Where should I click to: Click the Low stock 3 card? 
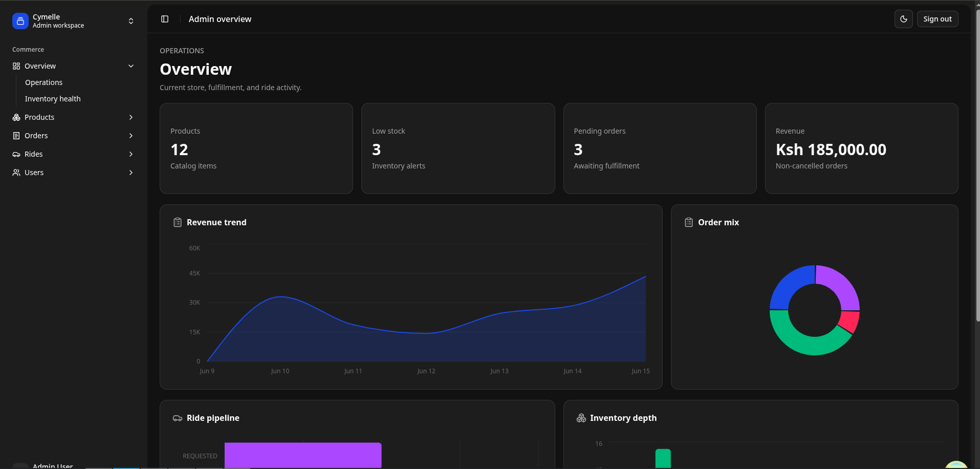click(458, 148)
